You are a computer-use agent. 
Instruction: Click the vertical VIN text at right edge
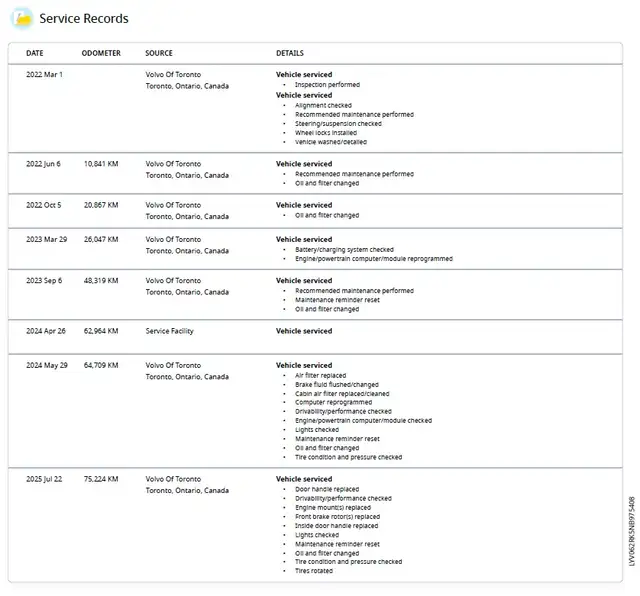pyautogui.click(x=632, y=530)
